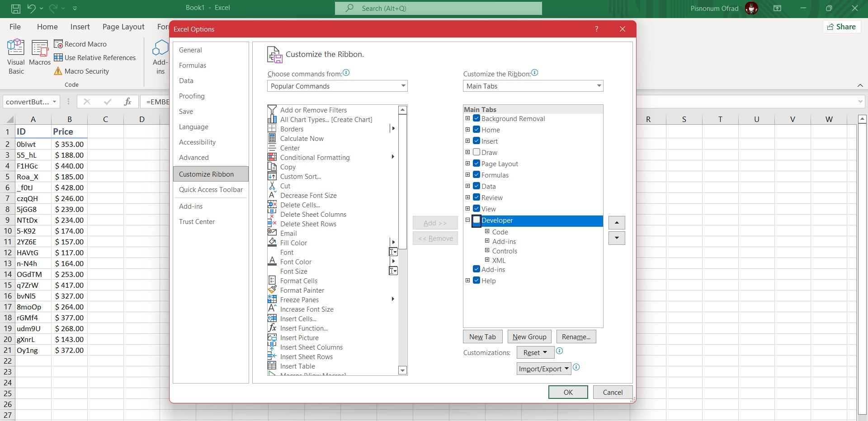Select the Conditional Formatting command icon
This screenshot has height=421, width=868.
273,157
